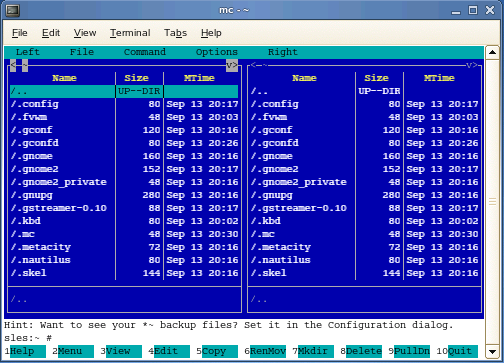Select /.config in the right panel

pyautogui.click(x=364, y=104)
